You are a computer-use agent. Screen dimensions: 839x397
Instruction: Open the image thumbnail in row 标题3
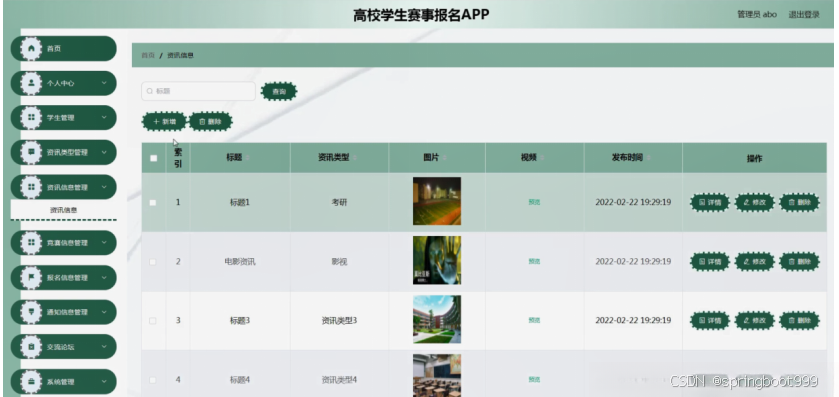pyautogui.click(x=437, y=319)
